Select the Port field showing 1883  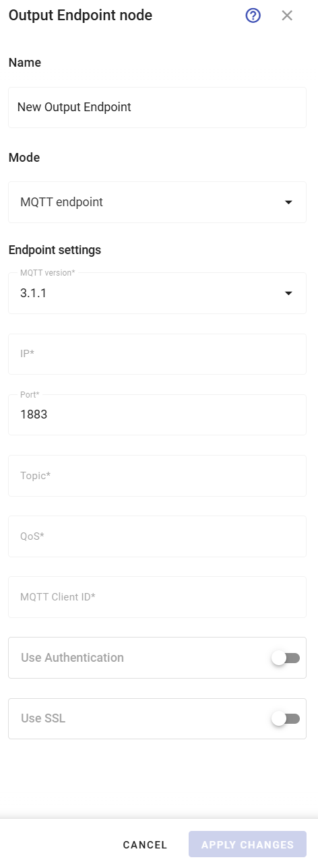[157, 414]
